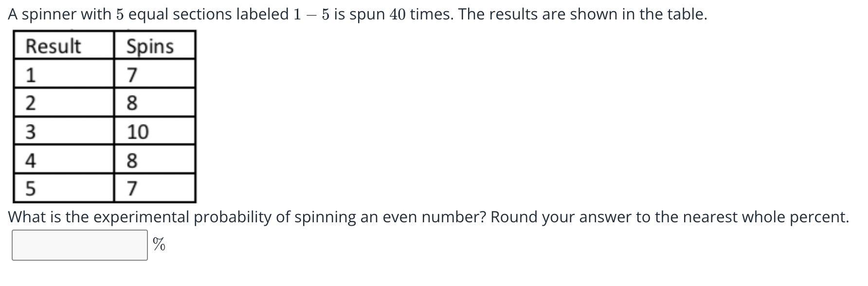
Task: Click the "1 − 5" label range text
Action: [311, 15]
